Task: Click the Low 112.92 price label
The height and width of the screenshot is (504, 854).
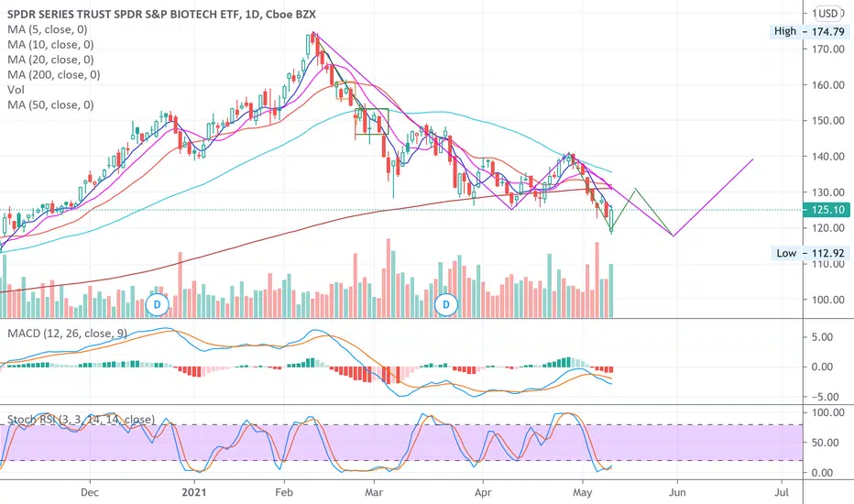Action: pyautogui.click(x=809, y=253)
